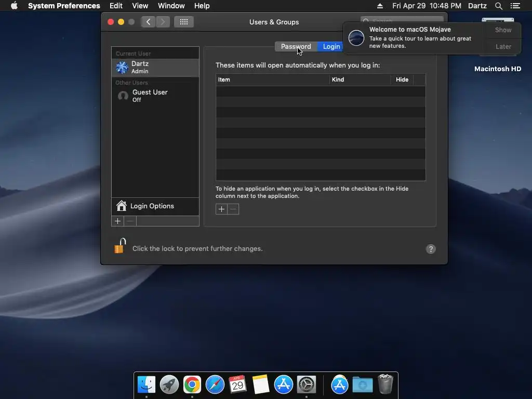532x399 pixels.
Task: Show all preferences grid button
Action: pyautogui.click(x=183, y=22)
